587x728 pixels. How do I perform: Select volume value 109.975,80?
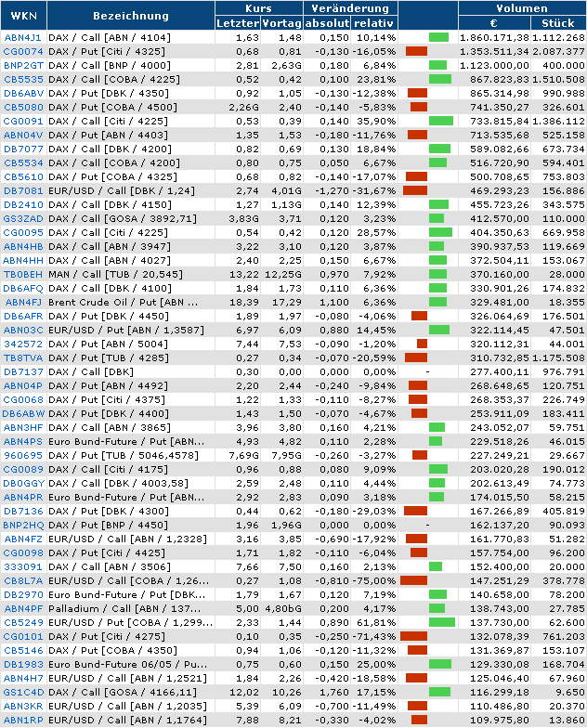click(x=500, y=721)
